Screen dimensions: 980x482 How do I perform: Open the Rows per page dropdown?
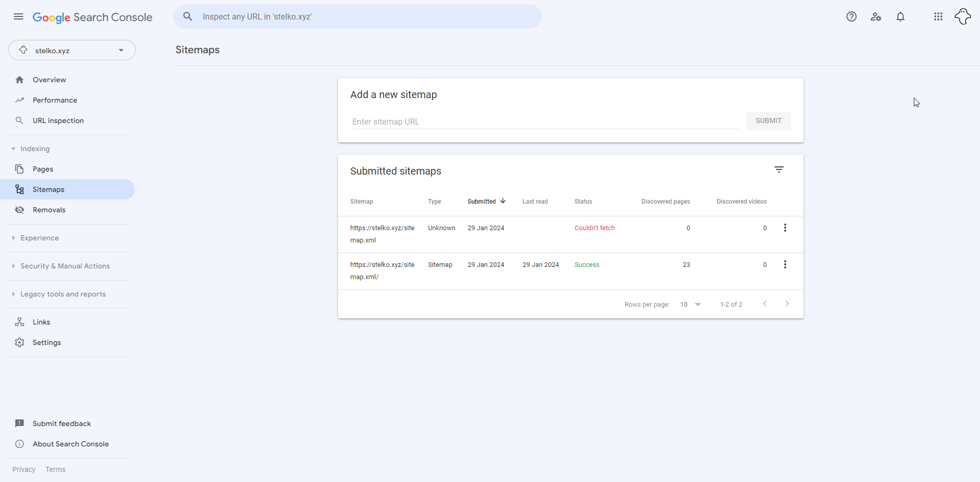pos(690,305)
